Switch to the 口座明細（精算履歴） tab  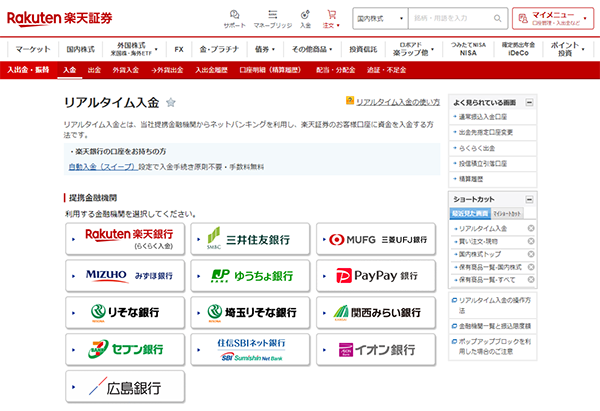click(270, 70)
